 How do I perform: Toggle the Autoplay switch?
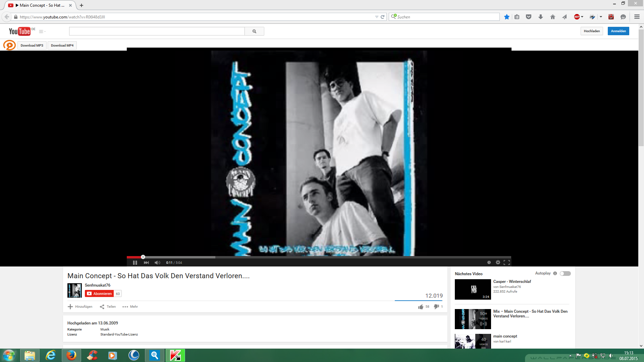coord(565,274)
